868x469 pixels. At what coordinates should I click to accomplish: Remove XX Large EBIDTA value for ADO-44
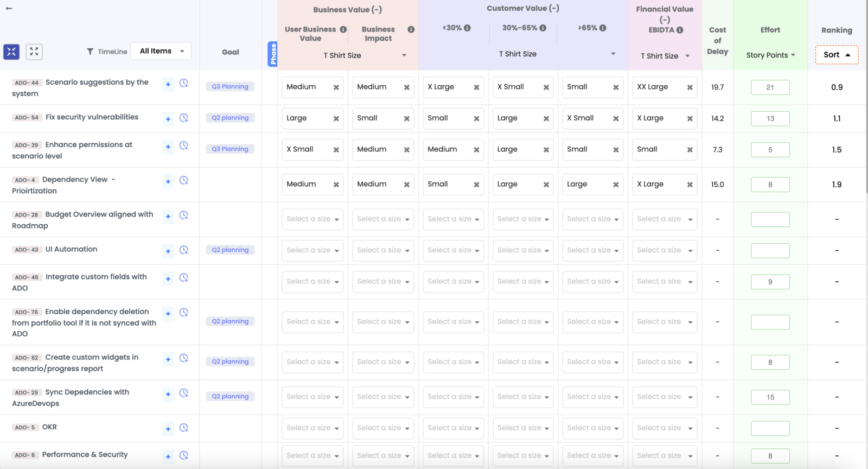tap(690, 87)
